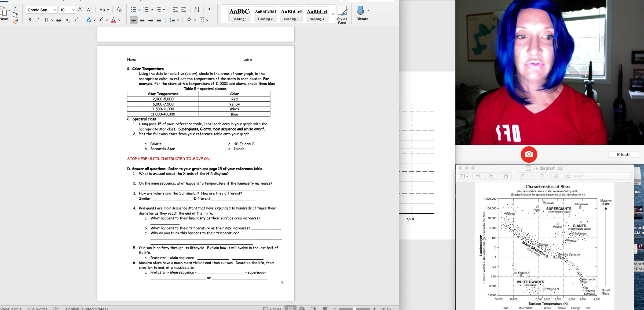This screenshot has height=310, width=644.
Task: Click the Effects button
Action: tap(623, 155)
